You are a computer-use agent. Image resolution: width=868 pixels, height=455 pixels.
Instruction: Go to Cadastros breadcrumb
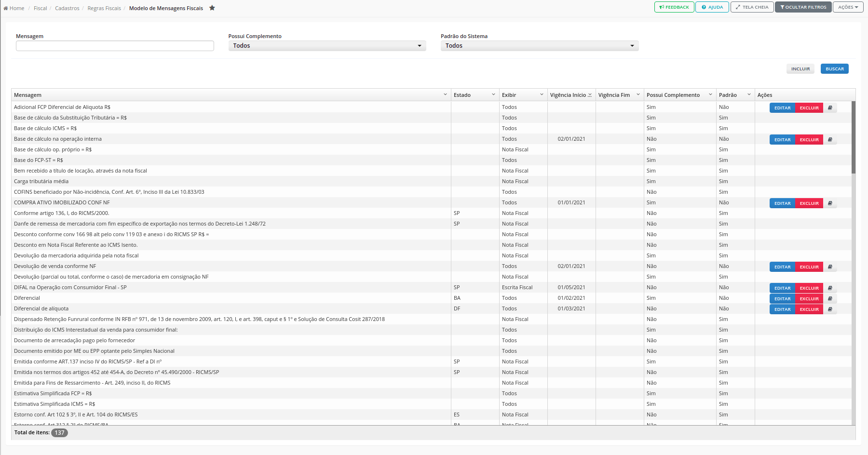click(x=67, y=8)
